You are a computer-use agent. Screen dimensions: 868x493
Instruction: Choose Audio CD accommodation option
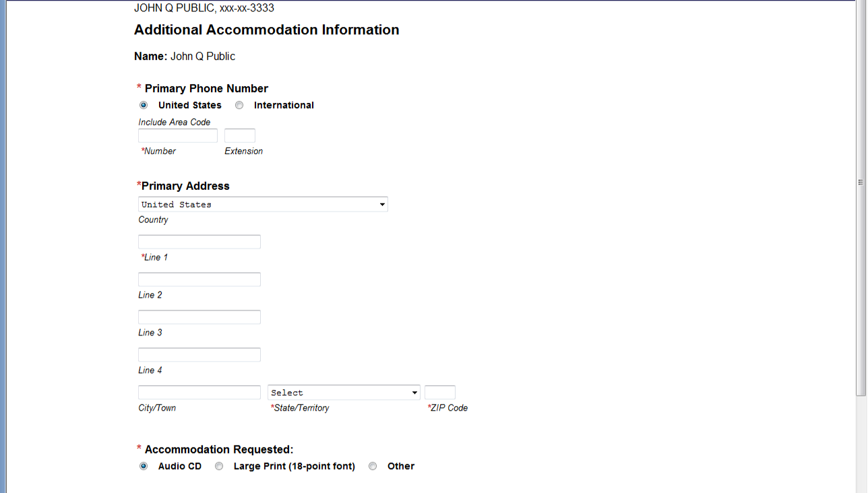coord(144,466)
